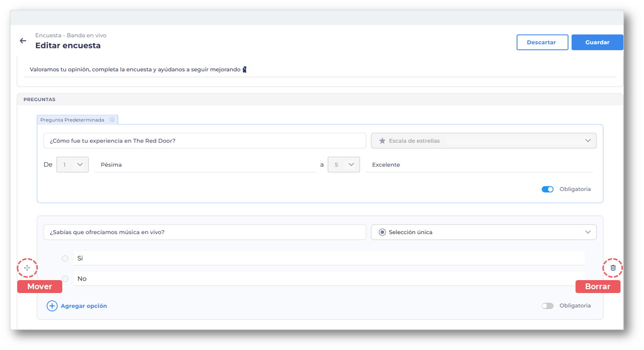The height and width of the screenshot is (350, 644).
Task: Expand the maximum scale value dropdown showing 5
Action: pos(344,165)
